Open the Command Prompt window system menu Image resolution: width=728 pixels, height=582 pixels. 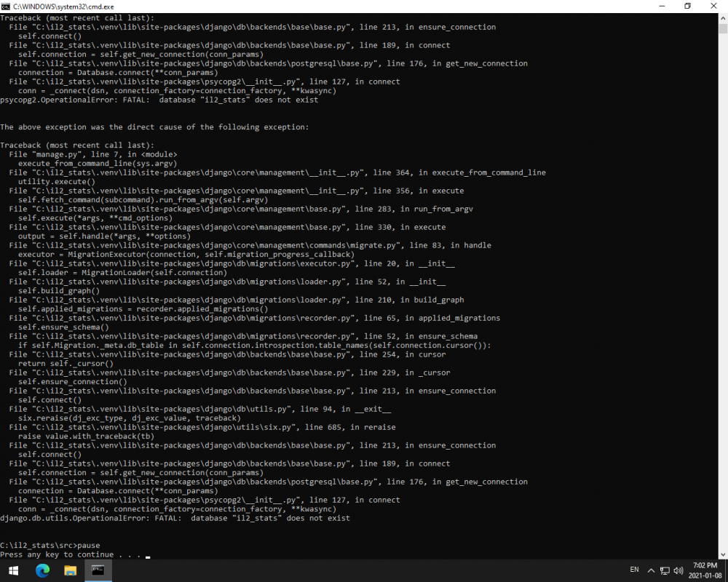(x=7, y=6)
